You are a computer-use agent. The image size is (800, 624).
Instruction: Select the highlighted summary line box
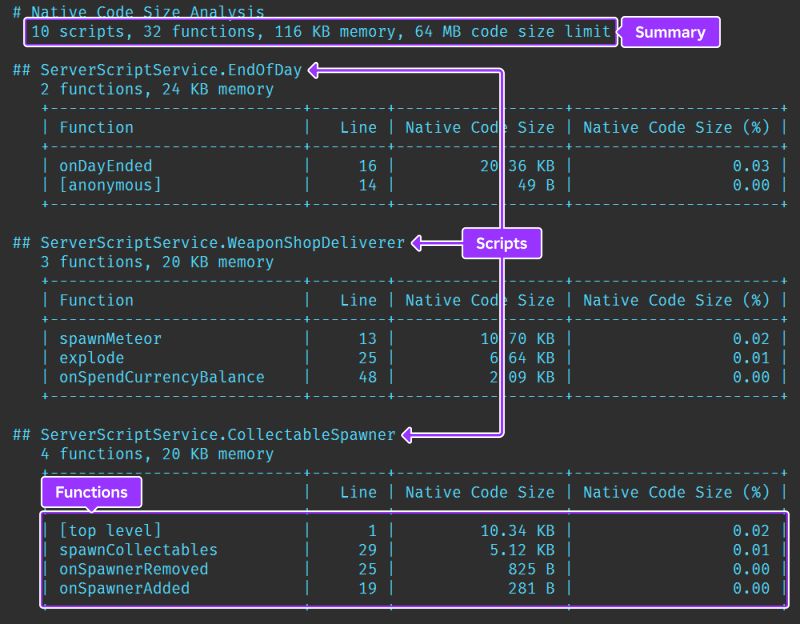tap(320, 31)
